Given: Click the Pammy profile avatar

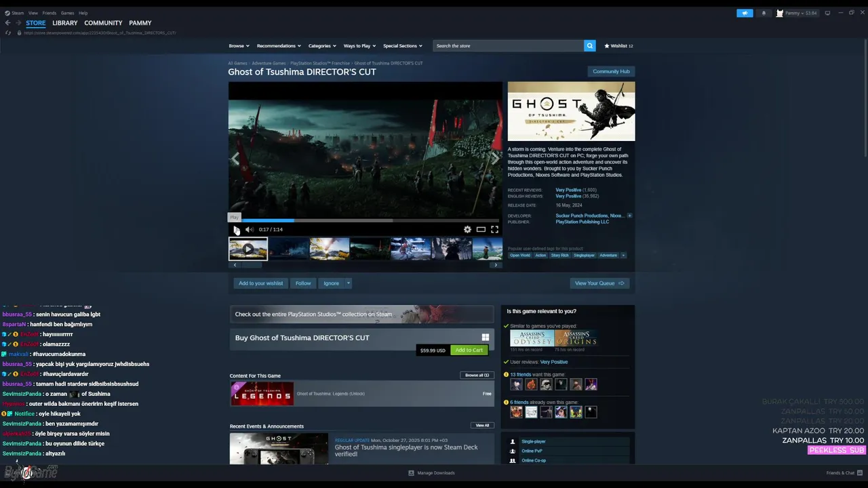Looking at the screenshot, I should point(779,13).
